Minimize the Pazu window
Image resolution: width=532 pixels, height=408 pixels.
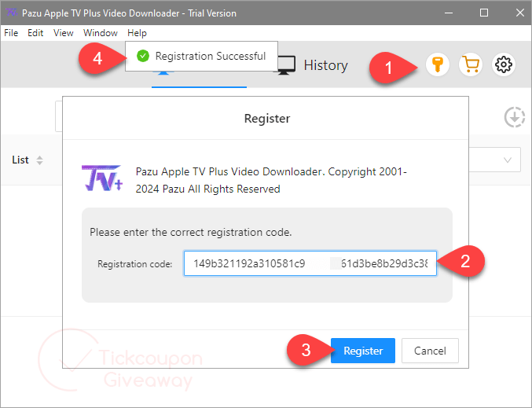coord(449,13)
